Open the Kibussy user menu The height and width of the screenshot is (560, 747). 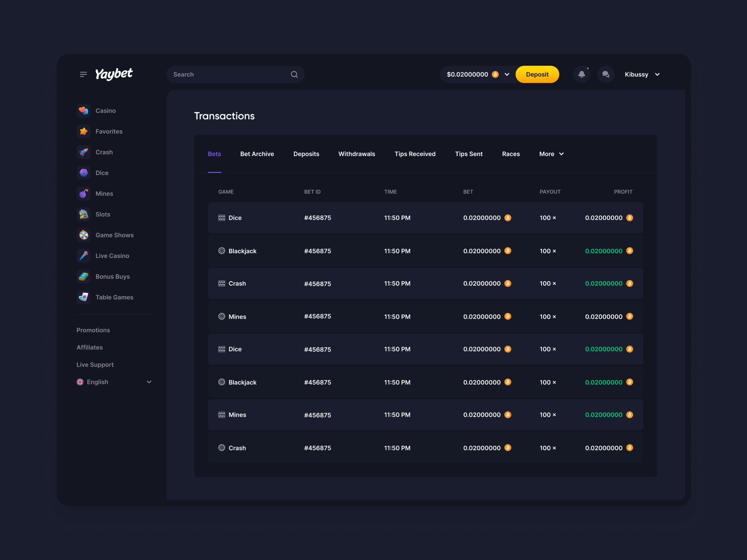(642, 75)
